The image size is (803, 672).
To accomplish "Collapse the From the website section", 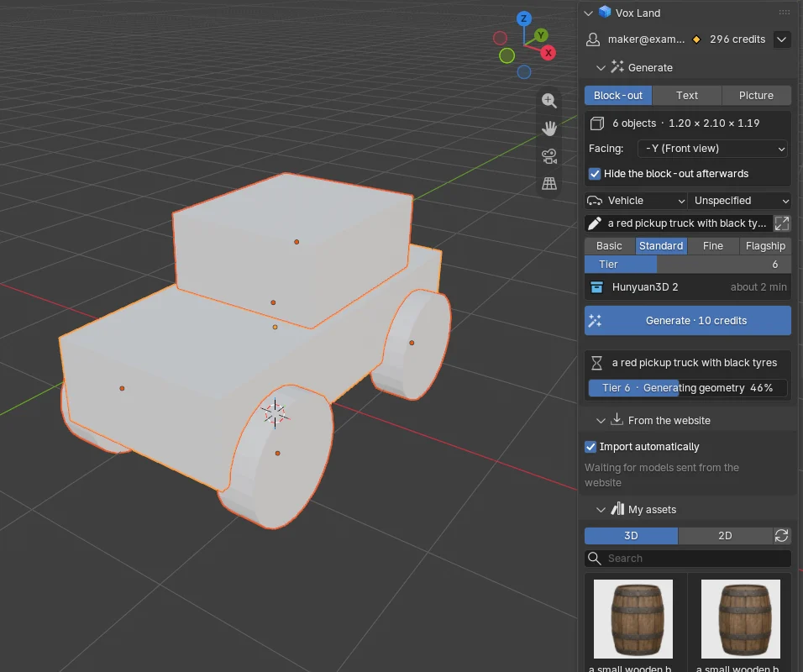I will coord(601,421).
